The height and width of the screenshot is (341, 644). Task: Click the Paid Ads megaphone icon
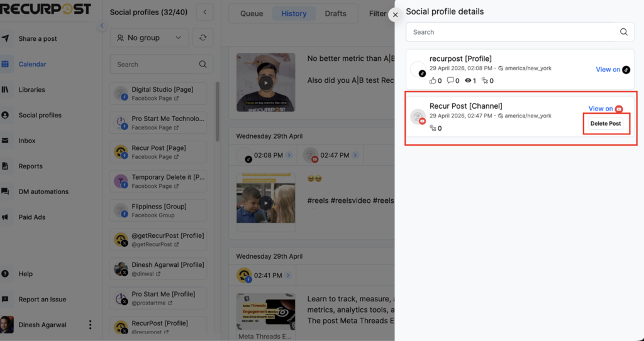tap(5, 217)
